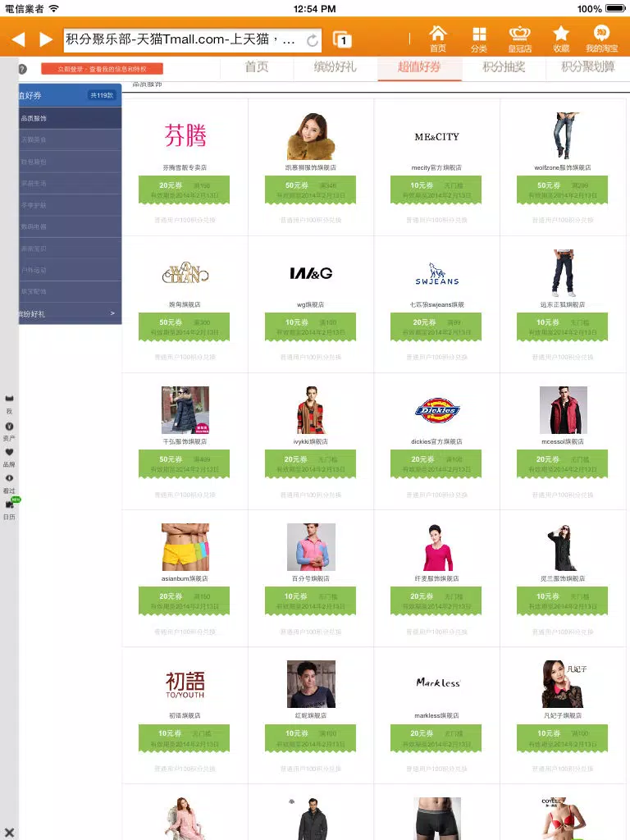This screenshot has width=630, height=840.
Task: Switch to 首页 page tab
Action: pos(257,67)
